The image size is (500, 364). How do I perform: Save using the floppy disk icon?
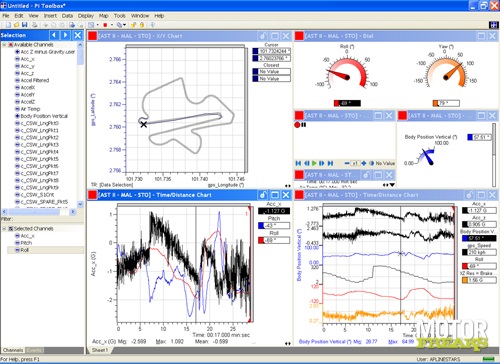tap(24, 25)
